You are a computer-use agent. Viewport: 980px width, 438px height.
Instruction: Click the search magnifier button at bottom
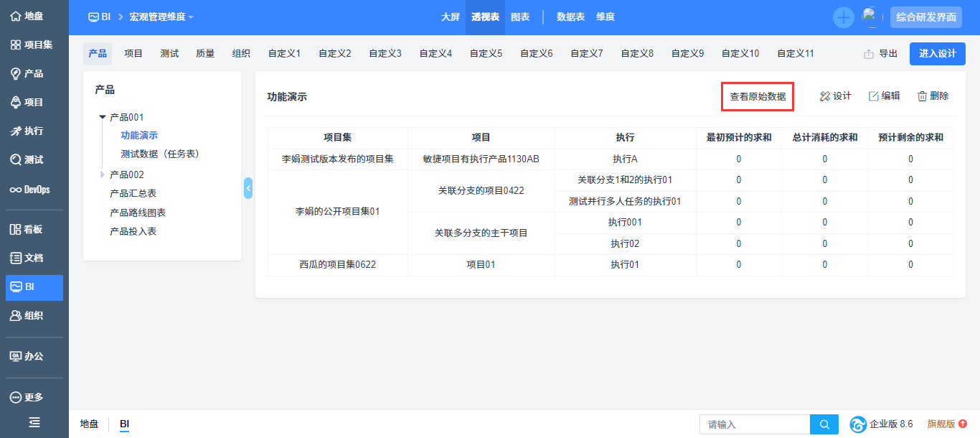point(824,424)
